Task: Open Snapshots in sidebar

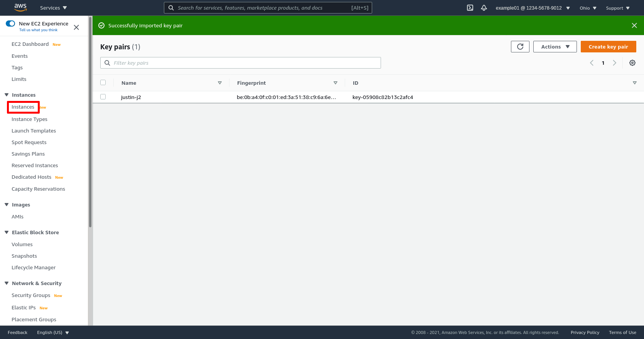Action: pos(24,256)
